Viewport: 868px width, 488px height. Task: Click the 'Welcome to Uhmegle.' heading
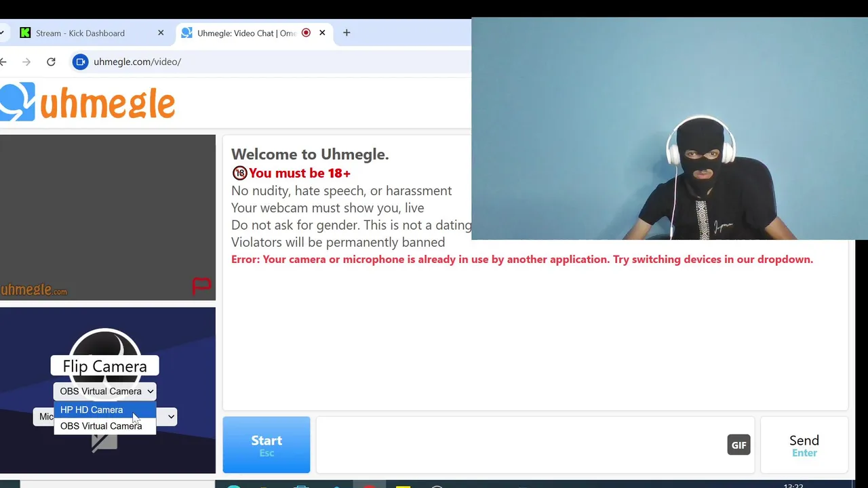(310, 154)
